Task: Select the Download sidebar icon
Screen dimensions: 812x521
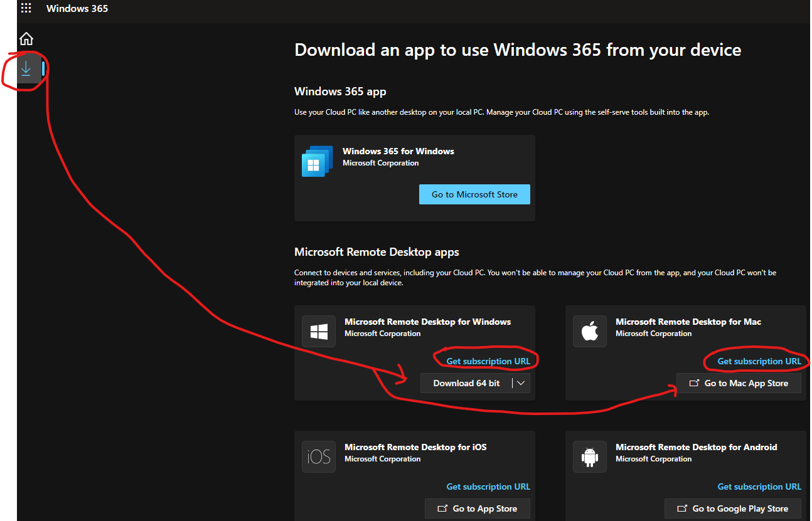Action: click(x=26, y=68)
